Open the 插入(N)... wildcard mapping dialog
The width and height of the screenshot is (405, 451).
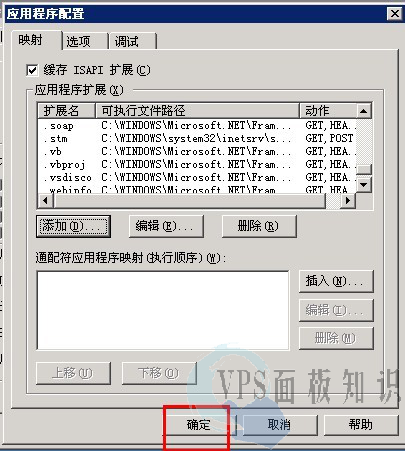click(x=336, y=281)
